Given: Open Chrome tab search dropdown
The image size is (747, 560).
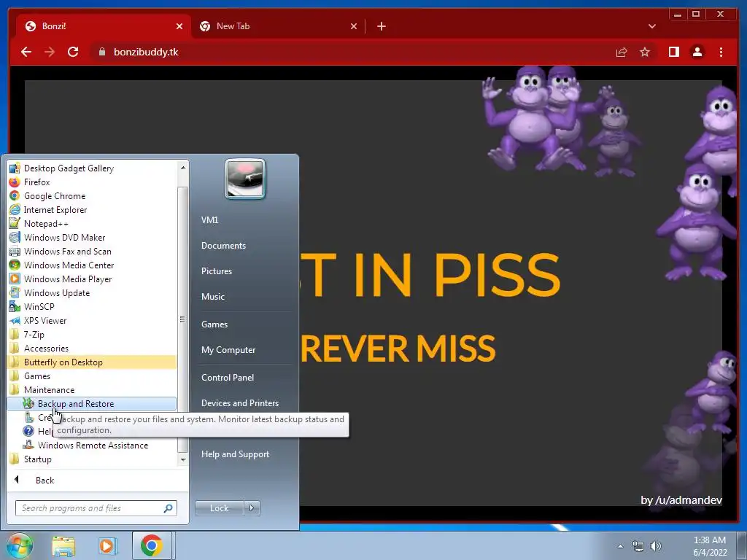Looking at the screenshot, I should point(651,26).
